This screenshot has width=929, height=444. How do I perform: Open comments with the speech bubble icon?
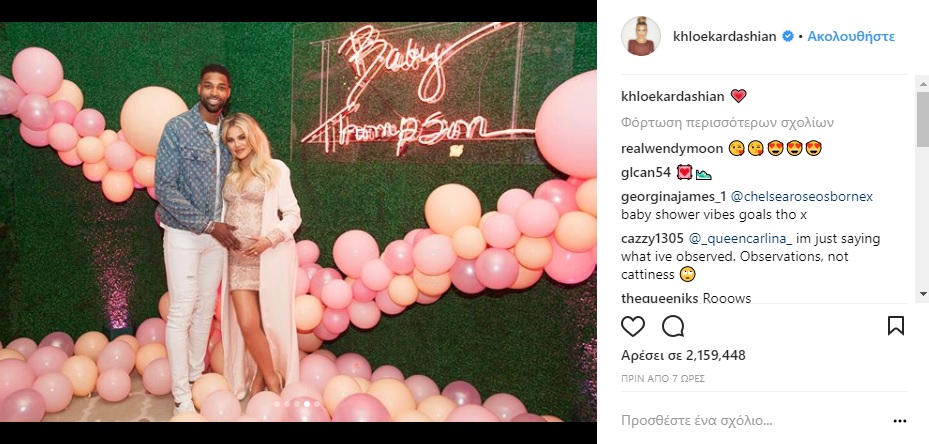click(673, 326)
